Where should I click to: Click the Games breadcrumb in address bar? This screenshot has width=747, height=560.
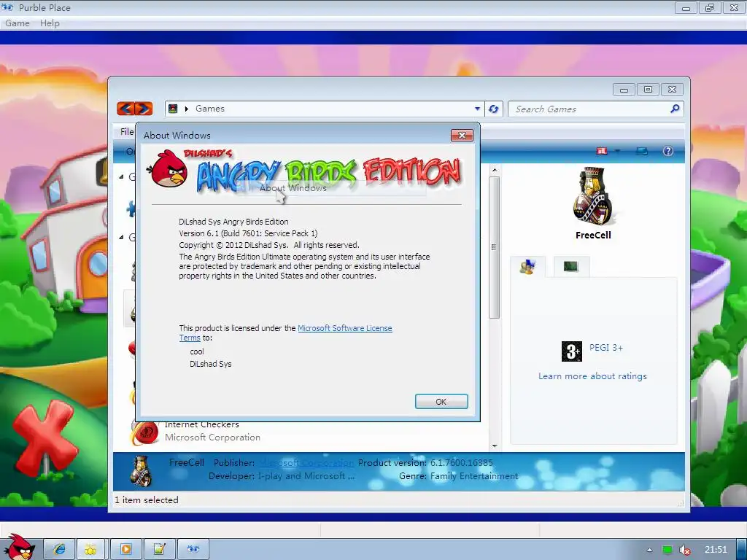pyautogui.click(x=209, y=109)
